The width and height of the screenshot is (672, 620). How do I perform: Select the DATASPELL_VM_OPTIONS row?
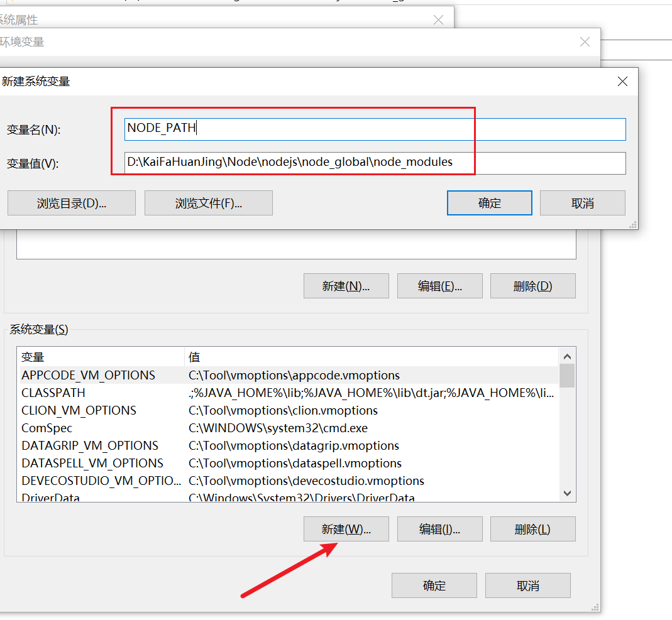click(x=289, y=463)
